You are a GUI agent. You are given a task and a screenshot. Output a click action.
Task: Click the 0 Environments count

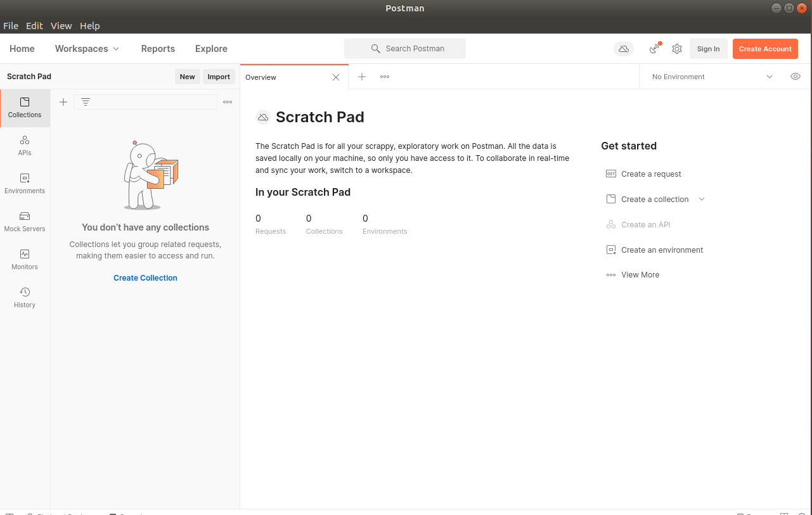[x=385, y=224]
